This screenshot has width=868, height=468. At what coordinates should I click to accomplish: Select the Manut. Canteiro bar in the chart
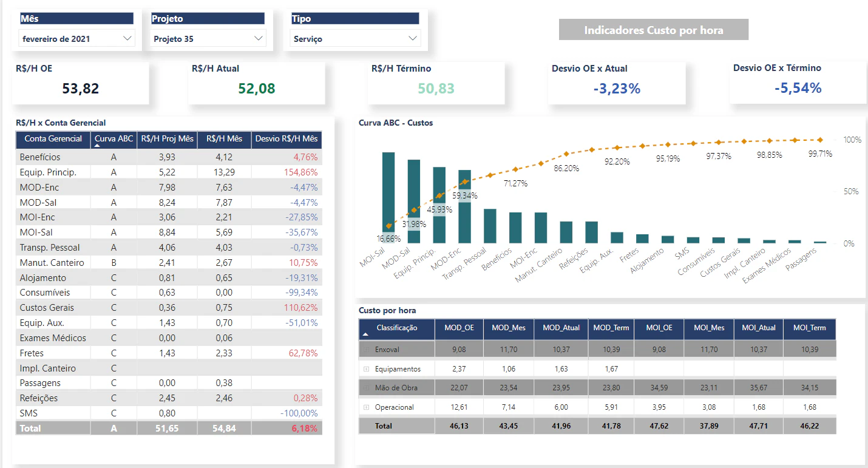[x=566, y=232]
